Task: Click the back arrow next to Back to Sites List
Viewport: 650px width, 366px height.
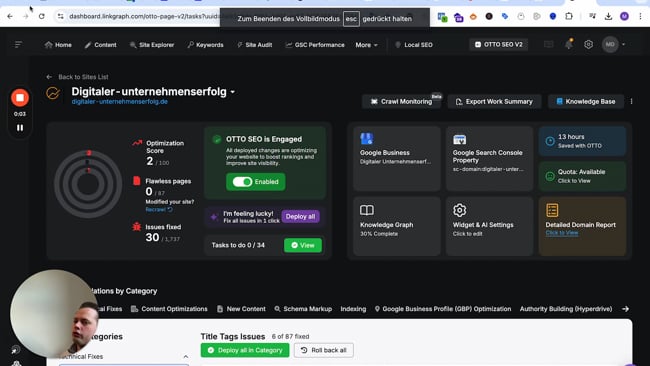Action: click(x=49, y=77)
